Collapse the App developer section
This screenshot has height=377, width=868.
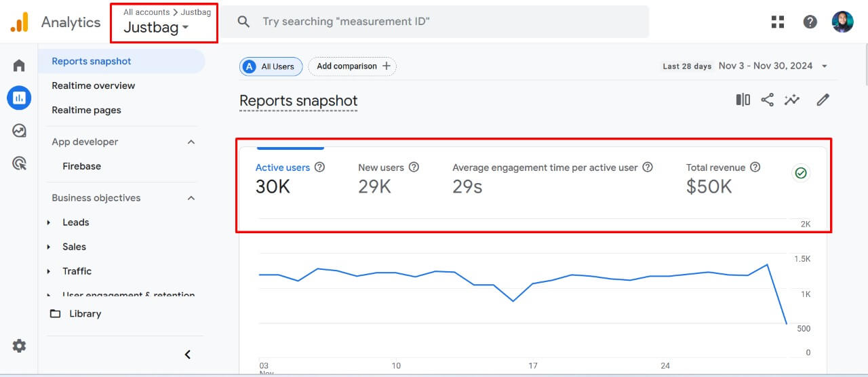click(x=191, y=142)
